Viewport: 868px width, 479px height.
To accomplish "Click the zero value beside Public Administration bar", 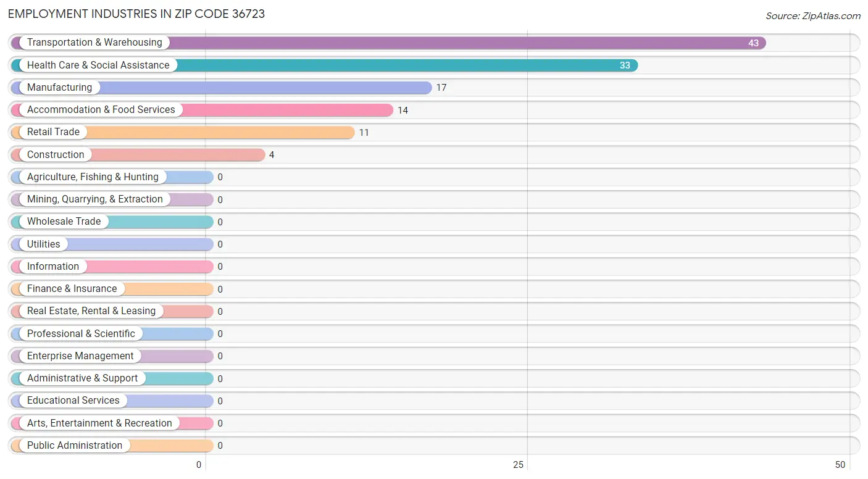I will tap(220, 446).
